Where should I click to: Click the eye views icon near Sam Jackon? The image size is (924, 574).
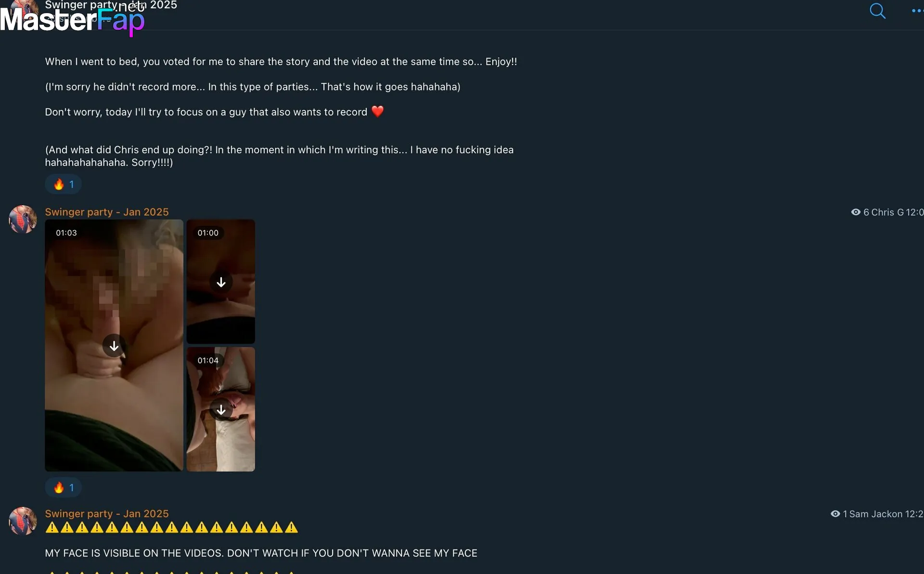(835, 514)
